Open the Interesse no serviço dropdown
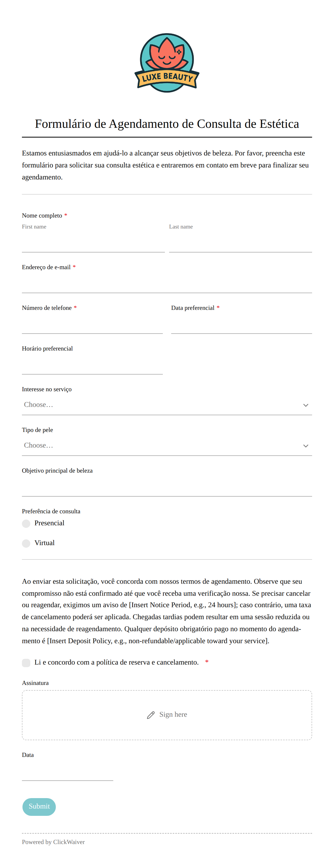Viewport: 334px width, 868px height. pyautogui.click(x=167, y=405)
